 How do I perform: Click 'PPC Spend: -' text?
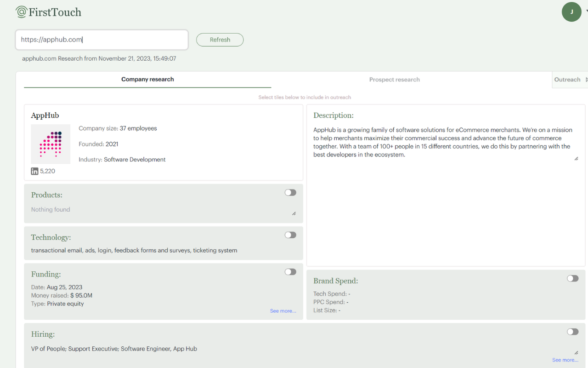pyautogui.click(x=331, y=302)
